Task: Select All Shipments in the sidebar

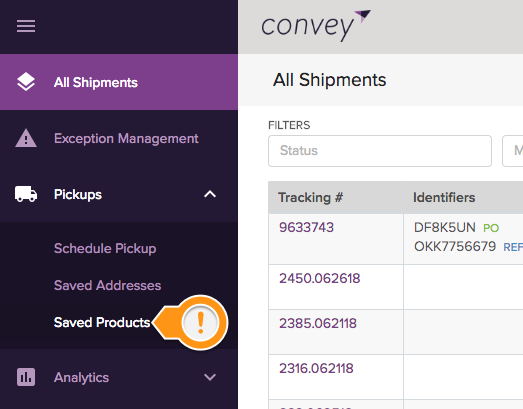Action: 119,82
